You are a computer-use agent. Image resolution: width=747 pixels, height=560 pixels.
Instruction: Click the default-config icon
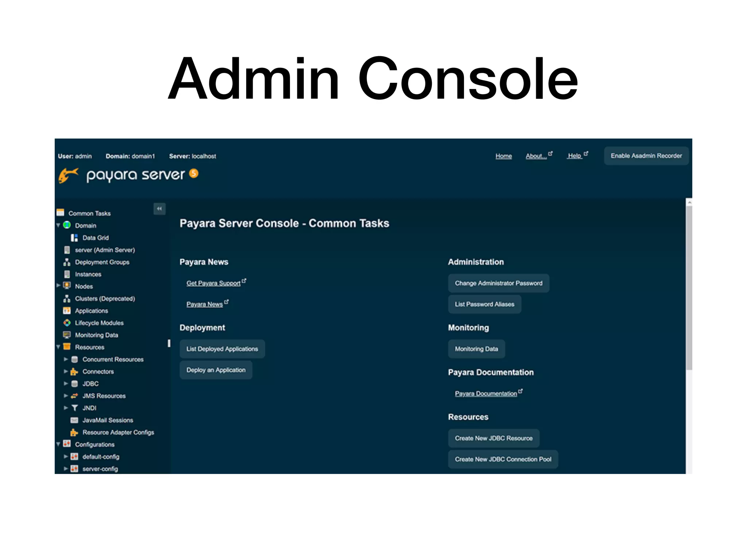pos(74,456)
